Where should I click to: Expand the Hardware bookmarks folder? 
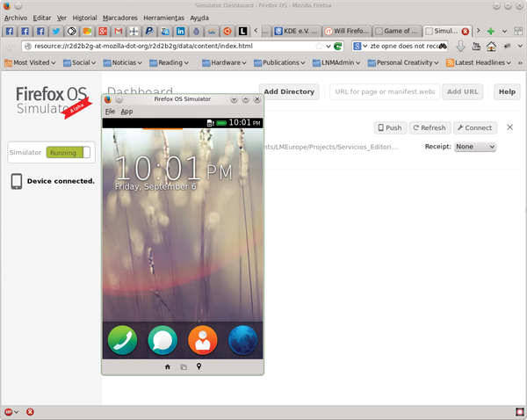224,62
